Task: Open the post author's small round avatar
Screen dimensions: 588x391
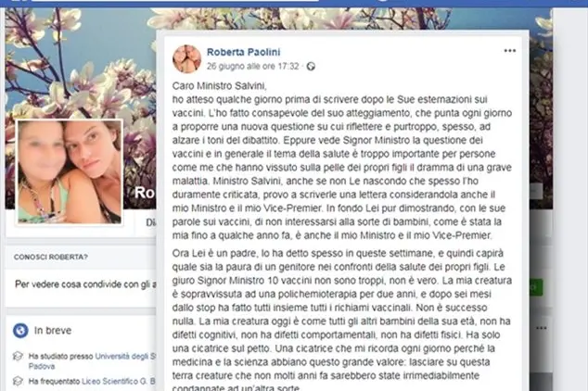Action: coord(186,58)
